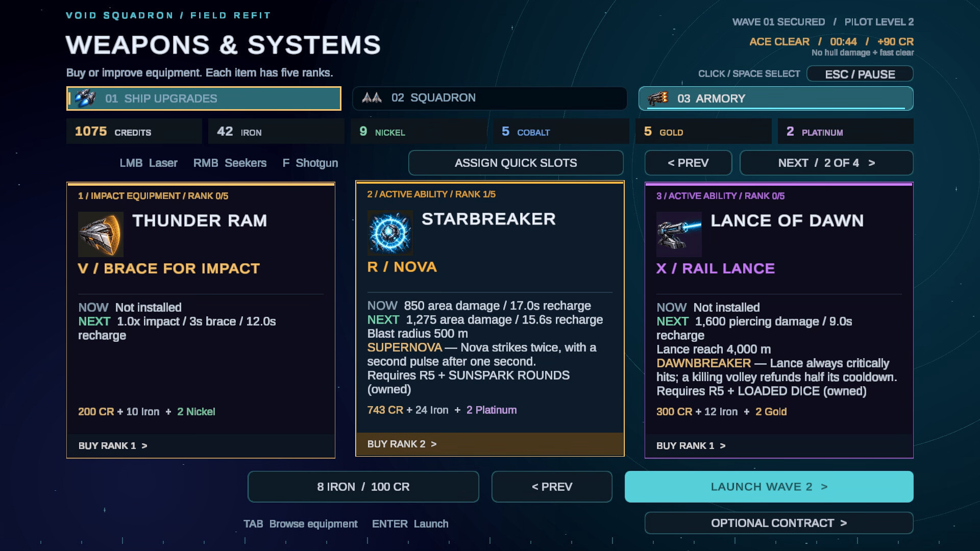Viewport: 980px width, 551px height.
Task: Click the LMB Laser quick slot label
Action: 148,163
